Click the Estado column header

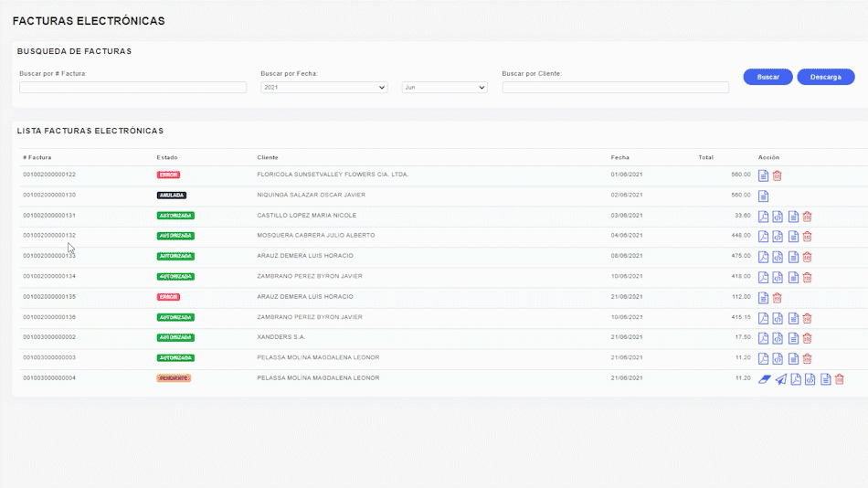(167, 157)
